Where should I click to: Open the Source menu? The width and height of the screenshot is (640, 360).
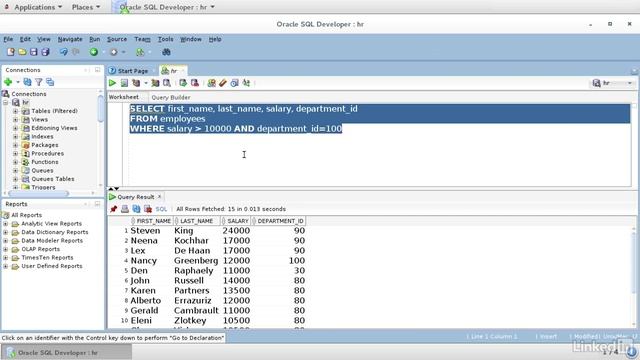coord(117,39)
